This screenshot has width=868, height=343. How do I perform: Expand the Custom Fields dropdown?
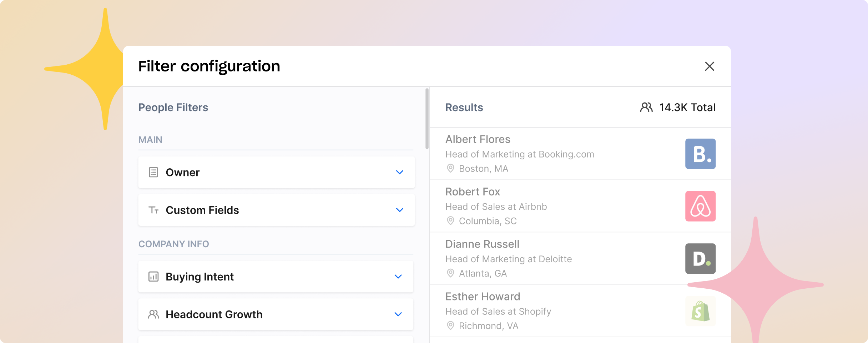399,210
